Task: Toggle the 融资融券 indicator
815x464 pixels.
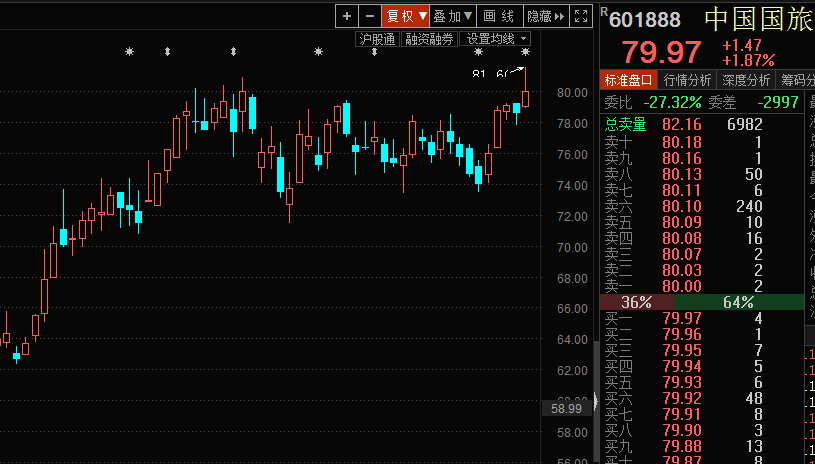Action: pyautogui.click(x=429, y=39)
